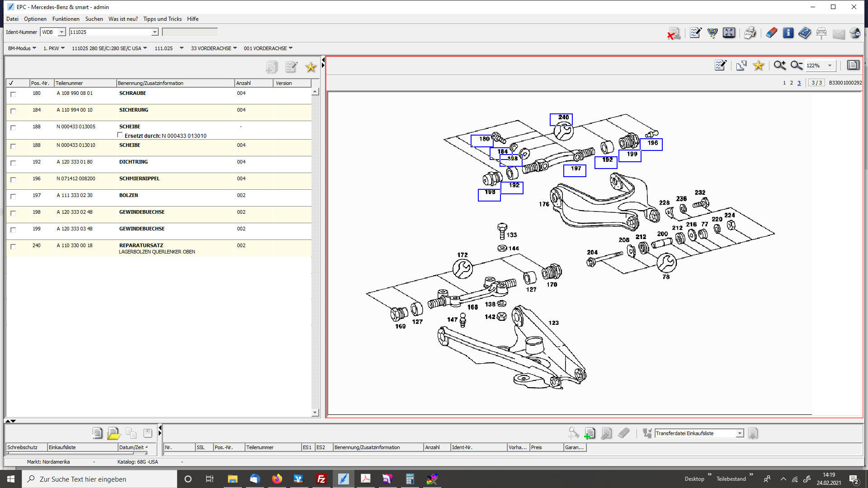Check the box for position 196 SCHMIERNIPPEL
This screenshot has height=488, width=868.
click(x=13, y=179)
